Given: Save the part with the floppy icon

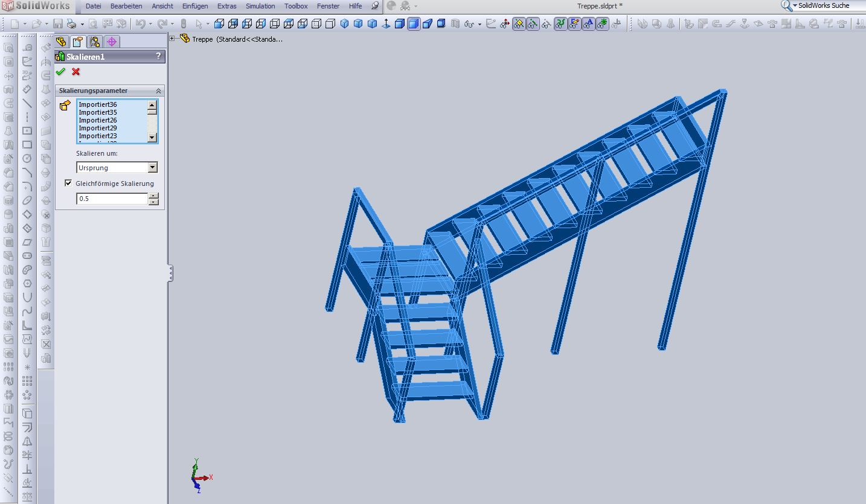Looking at the screenshot, I should click(58, 24).
